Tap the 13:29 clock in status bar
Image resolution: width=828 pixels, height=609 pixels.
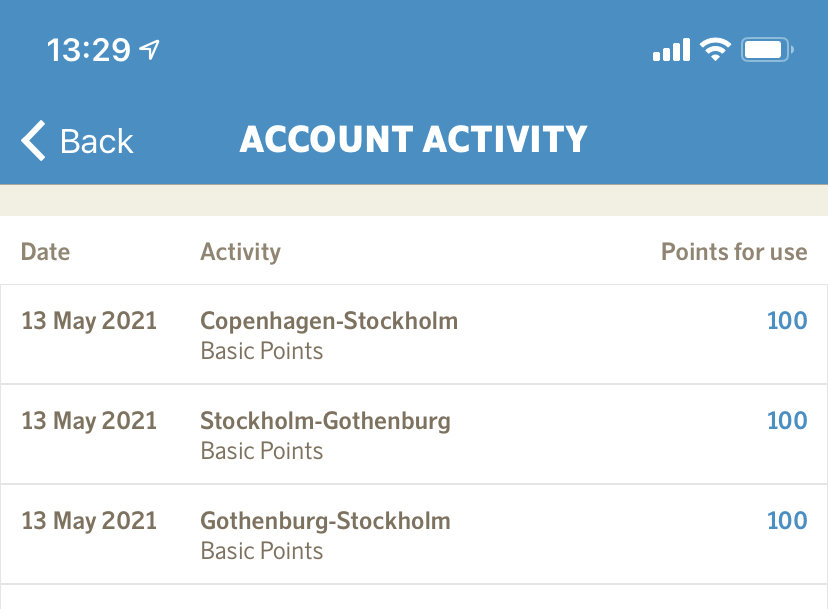point(88,50)
